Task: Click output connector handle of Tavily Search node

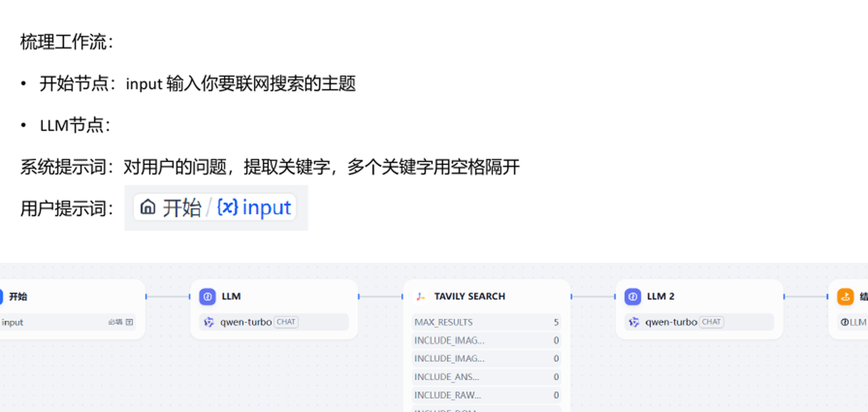Action: pos(572,297)
